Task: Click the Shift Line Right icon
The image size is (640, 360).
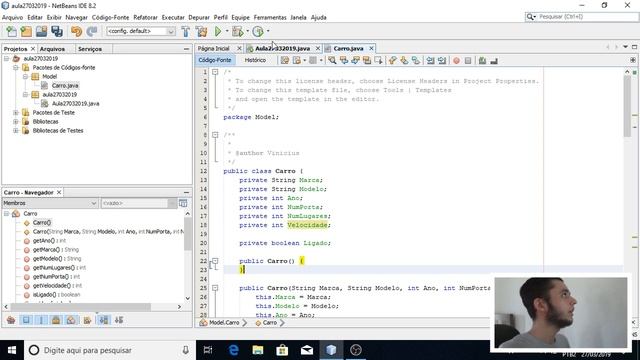Action: click(442, 60)
